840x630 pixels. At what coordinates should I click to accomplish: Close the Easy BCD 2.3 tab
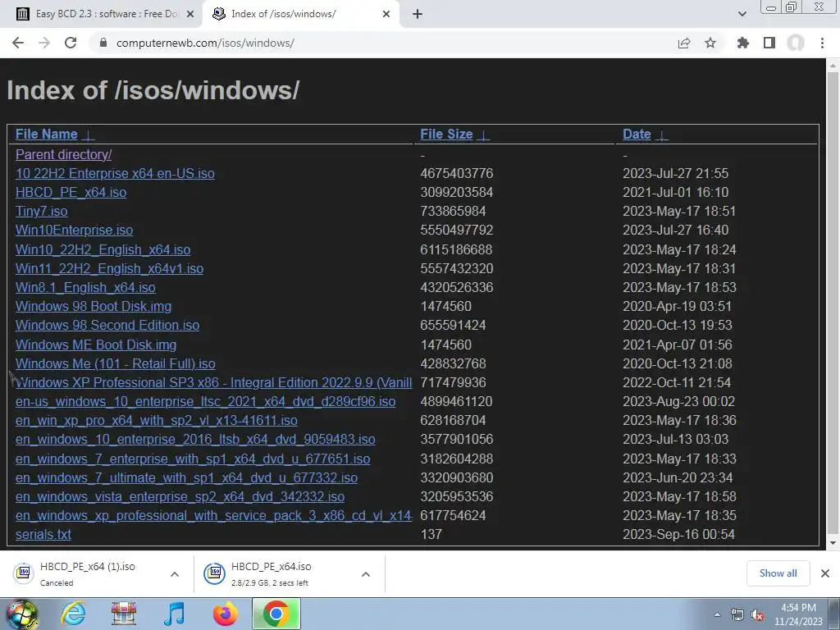coord(190,14)
